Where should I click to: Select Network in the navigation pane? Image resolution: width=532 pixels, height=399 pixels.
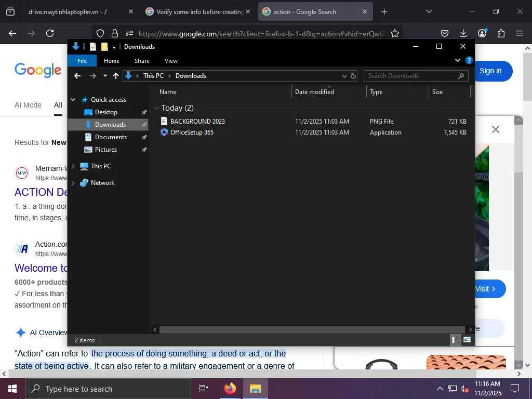click(x=102, y=183)
